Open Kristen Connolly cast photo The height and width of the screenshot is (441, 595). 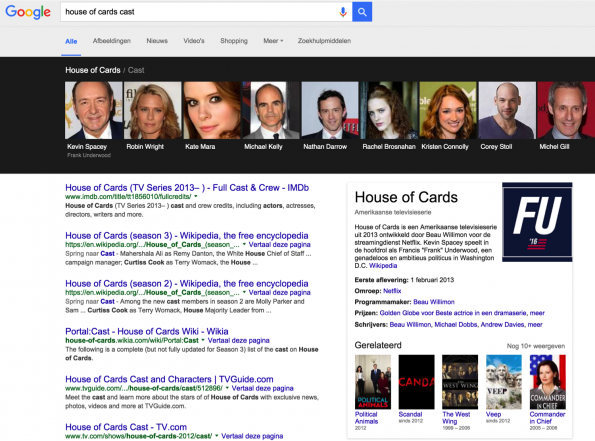coord(448,110)
